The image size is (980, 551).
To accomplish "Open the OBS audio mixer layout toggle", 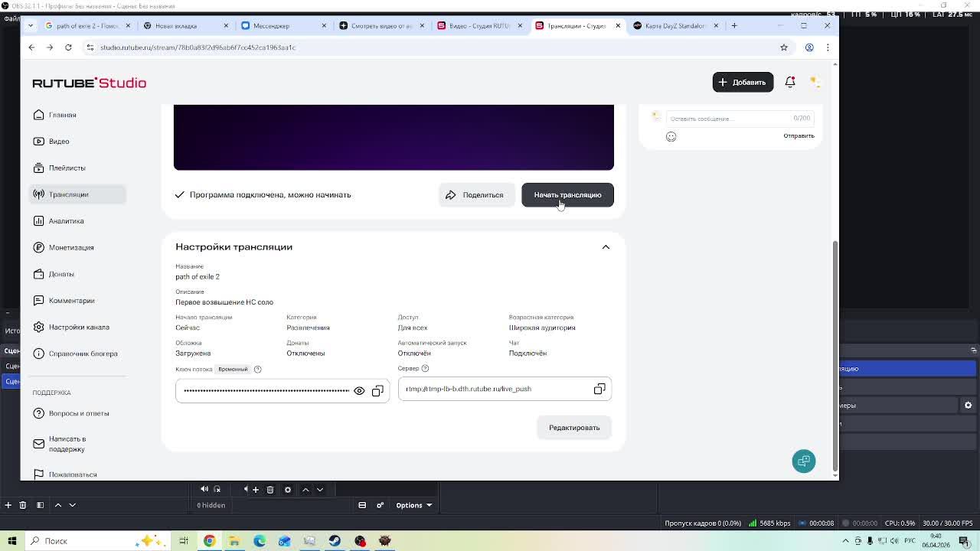I will (362, 505).
